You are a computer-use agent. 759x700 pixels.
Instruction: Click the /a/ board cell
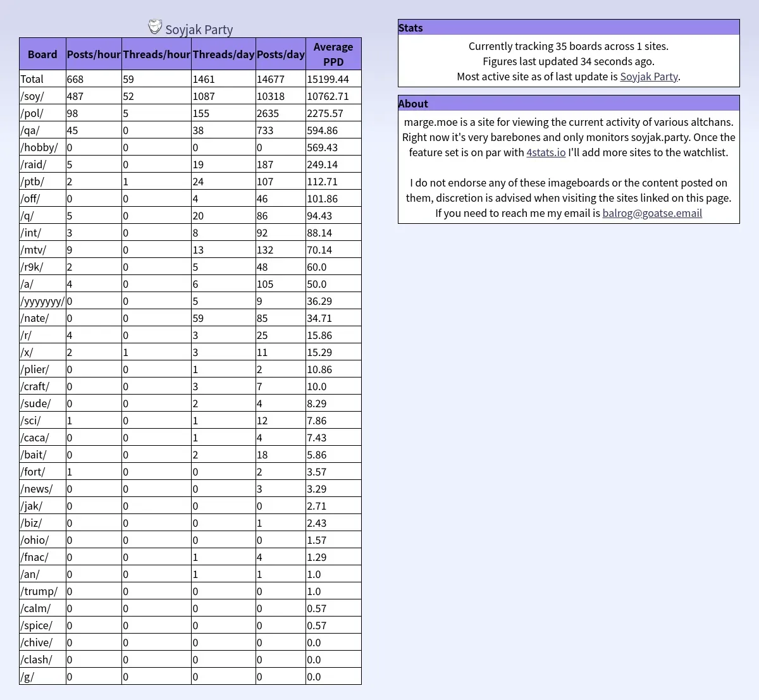[x=42, y=284]
